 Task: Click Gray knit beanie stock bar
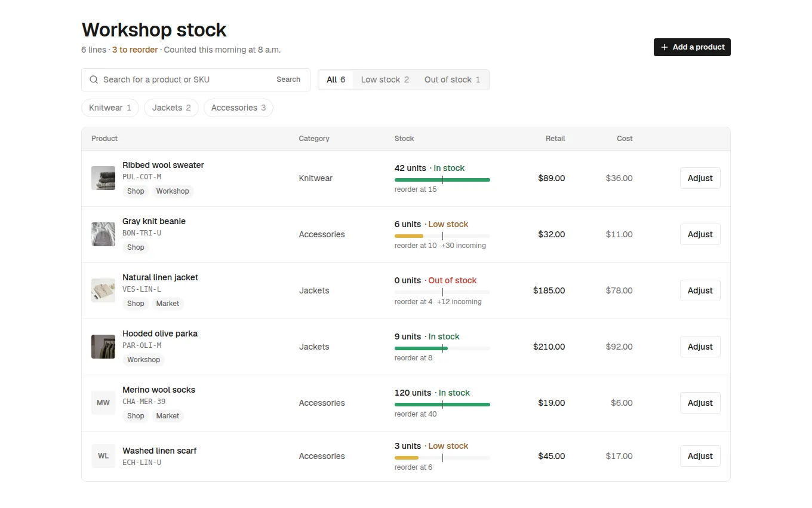442,236
